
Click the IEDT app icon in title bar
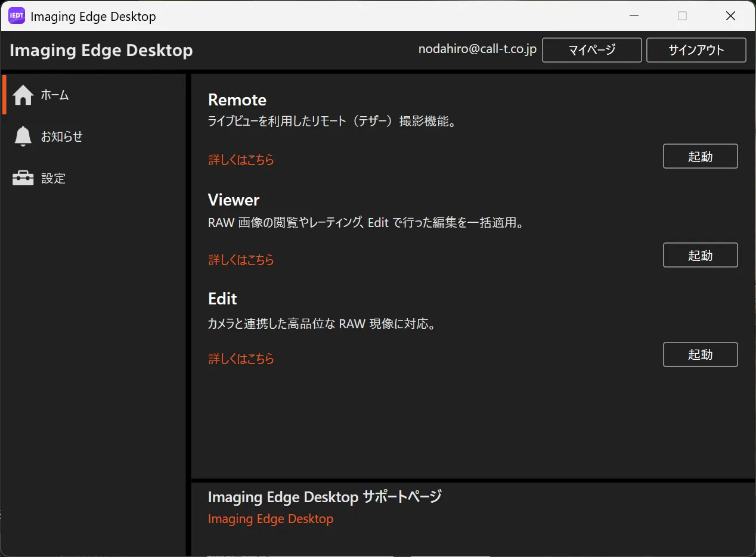pos(16,16)
